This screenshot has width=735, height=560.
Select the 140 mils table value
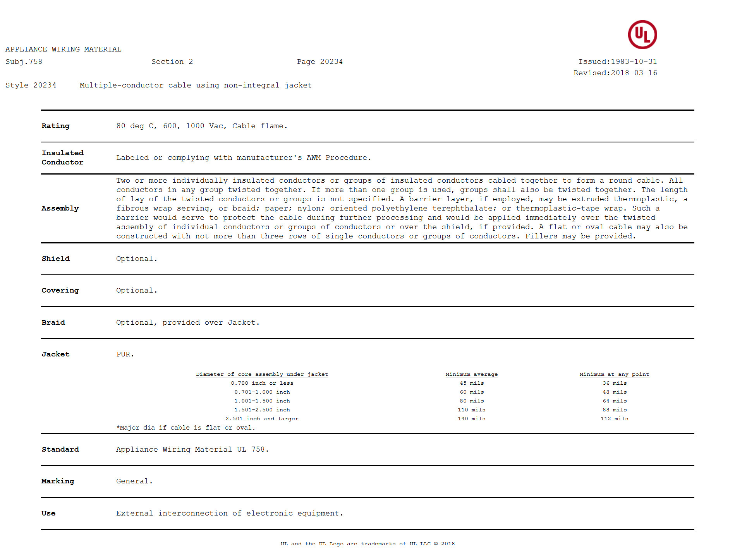pyautogui.click(x=471, y=419)
